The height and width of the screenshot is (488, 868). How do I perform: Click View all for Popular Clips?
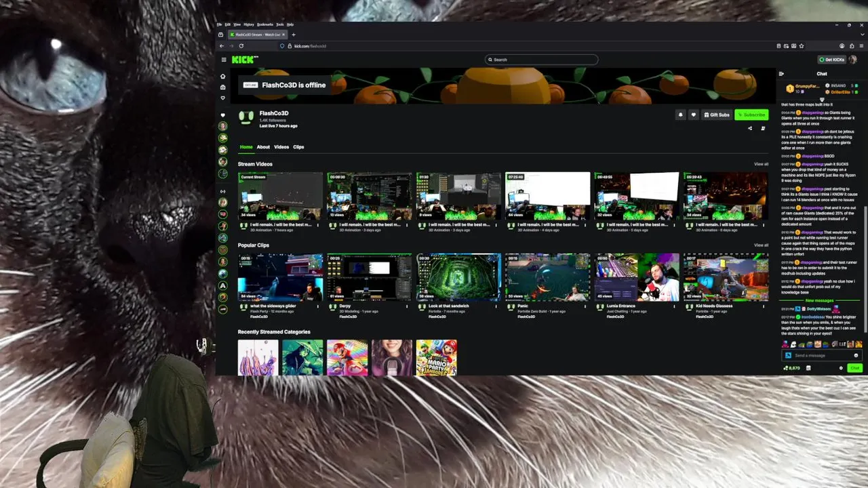click(761, 245)
